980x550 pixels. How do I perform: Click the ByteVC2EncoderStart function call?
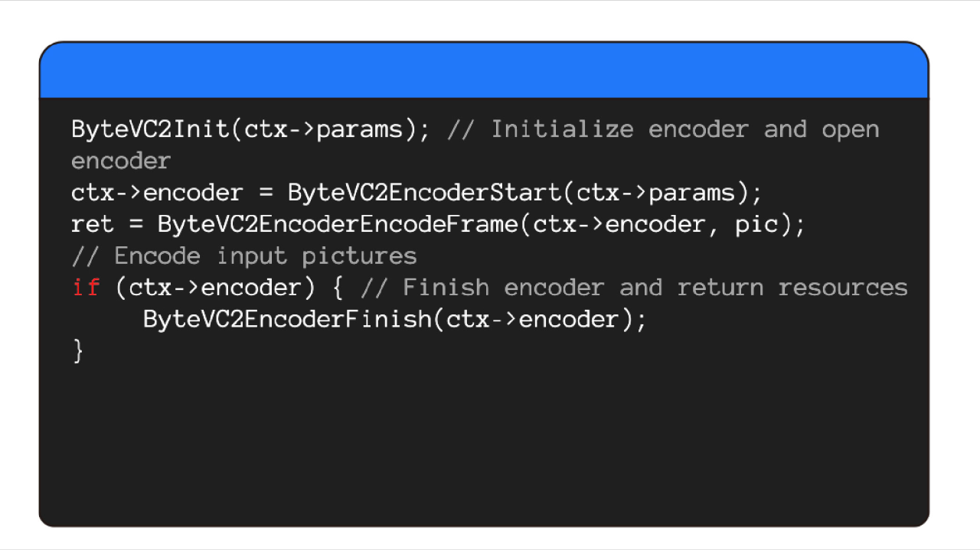[x=425, y=193]
